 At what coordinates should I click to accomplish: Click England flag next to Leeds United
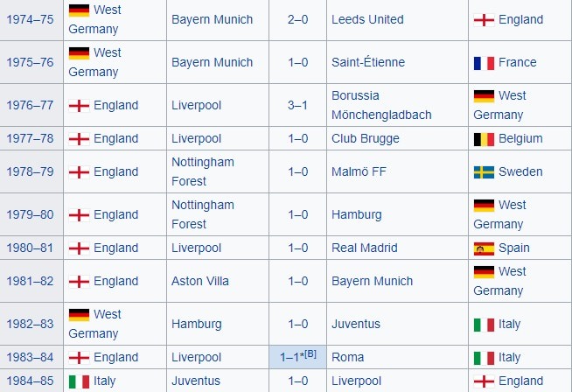pos(484,19)
